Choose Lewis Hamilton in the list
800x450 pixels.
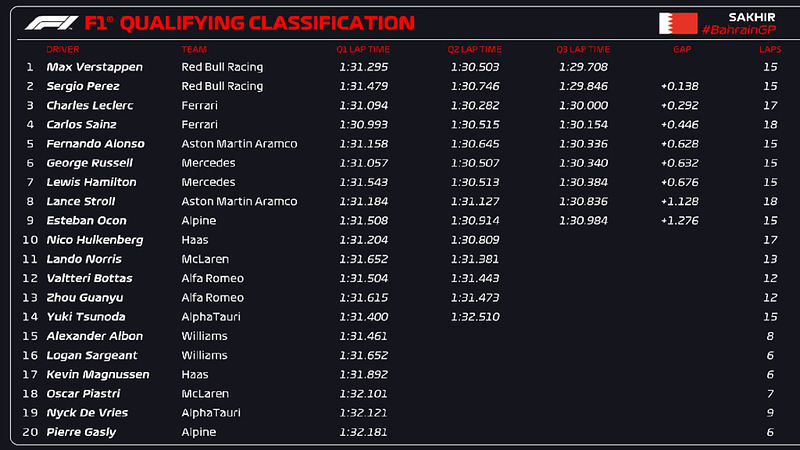click(91, 182)
